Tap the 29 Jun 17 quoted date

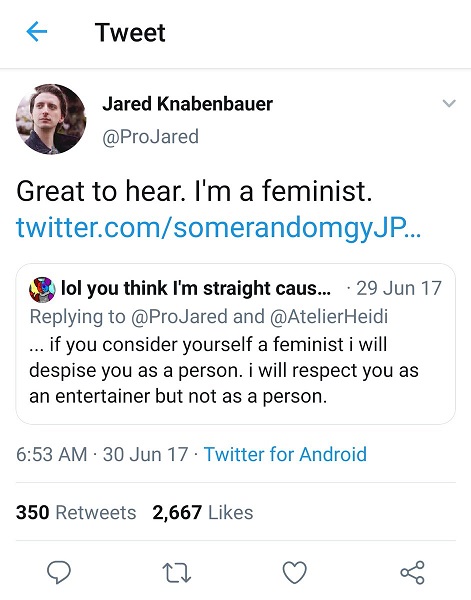pos(399,288)
